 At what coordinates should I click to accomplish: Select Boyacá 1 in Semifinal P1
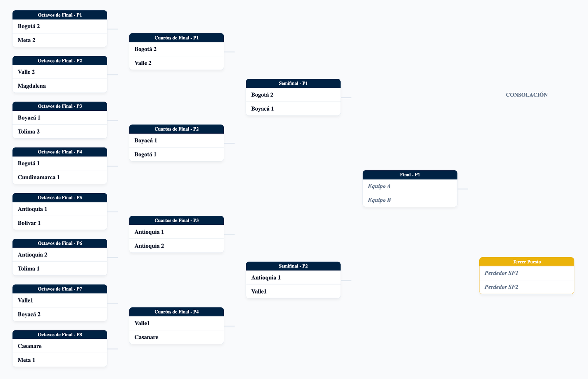(x=293, y=109)
